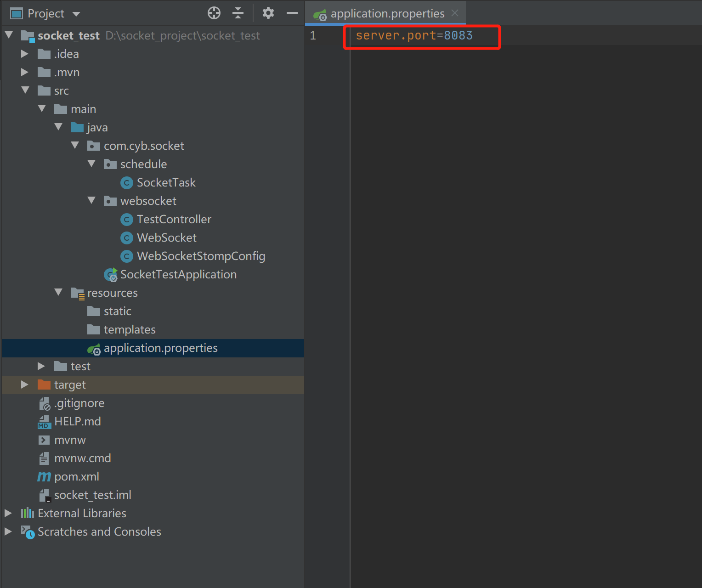Click the Select Opened File crosshair icon

214,13
